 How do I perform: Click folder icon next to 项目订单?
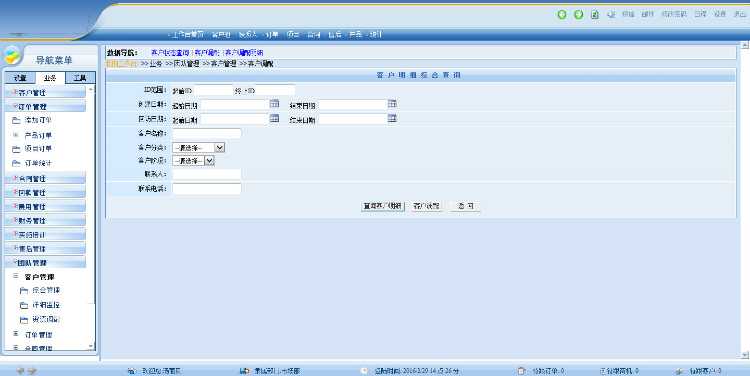16,149
